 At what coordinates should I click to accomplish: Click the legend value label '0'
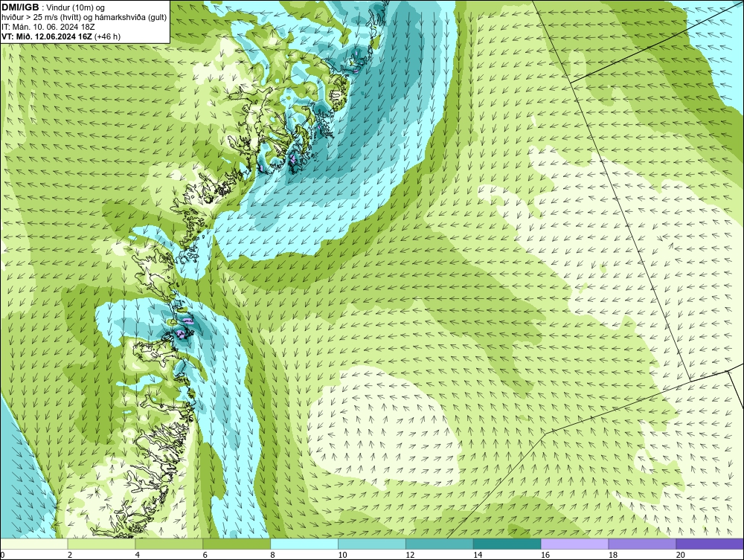pos(2,555)
